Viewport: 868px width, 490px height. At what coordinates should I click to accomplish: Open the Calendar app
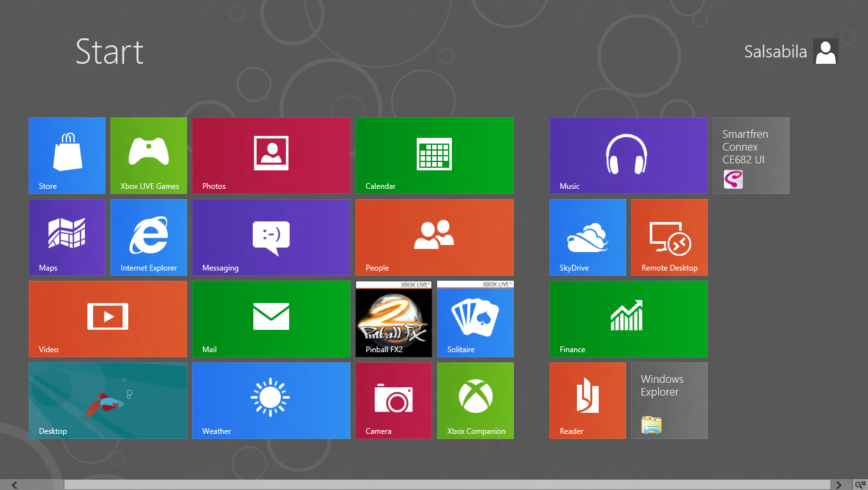click(x=434, y=155)
